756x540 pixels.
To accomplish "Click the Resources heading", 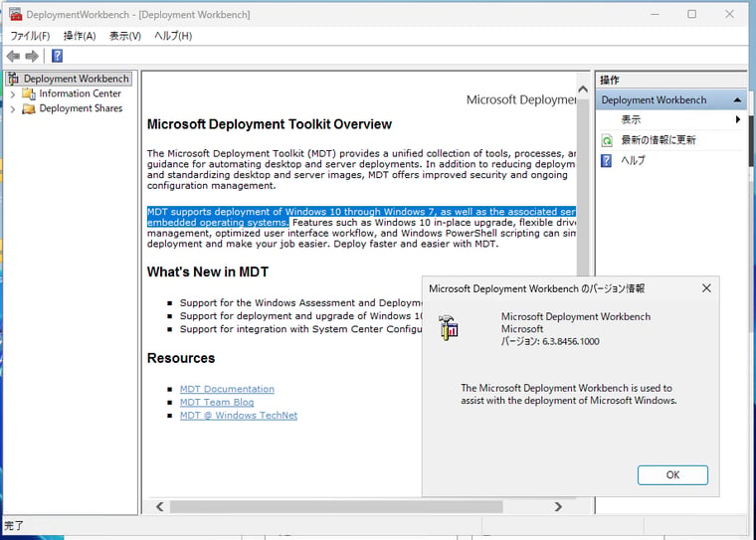I will (x=181, y=358).
